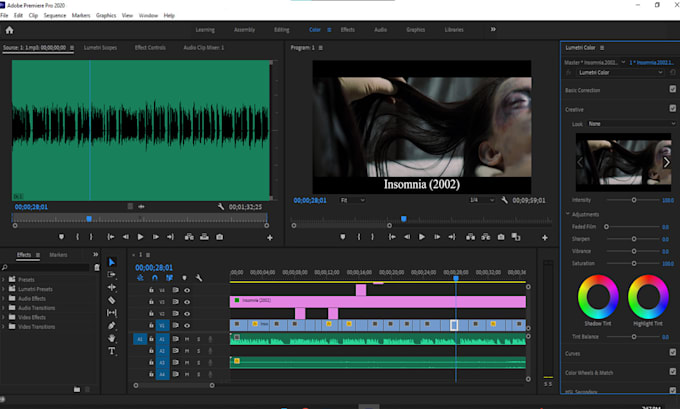Select the Hand tool

pyautogui.click(x=111, y=338)
